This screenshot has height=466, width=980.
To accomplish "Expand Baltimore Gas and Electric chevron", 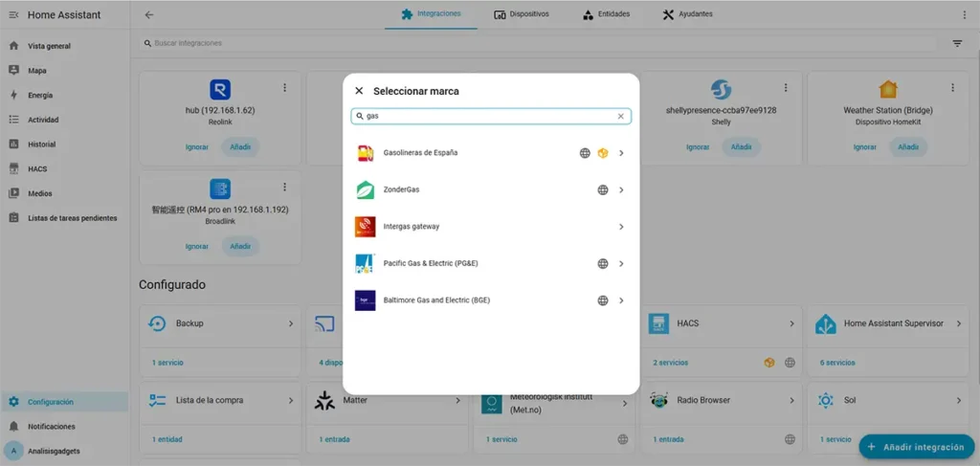I will 621,300.
